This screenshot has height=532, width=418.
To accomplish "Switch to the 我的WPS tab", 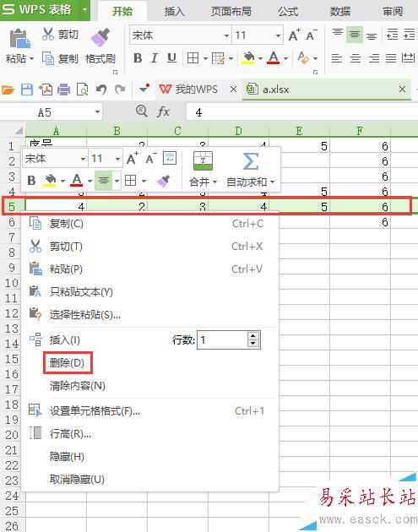I will pyautogui.click(x=188, y=90).
